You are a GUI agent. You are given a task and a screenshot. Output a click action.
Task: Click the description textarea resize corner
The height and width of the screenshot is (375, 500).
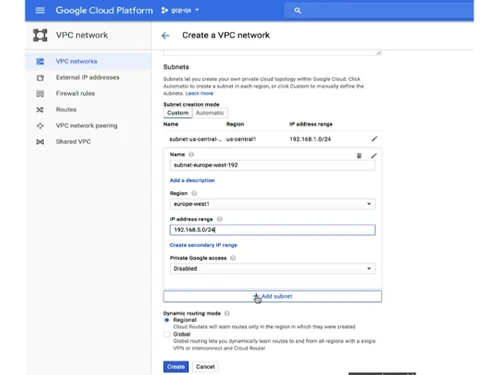[379, 53]
